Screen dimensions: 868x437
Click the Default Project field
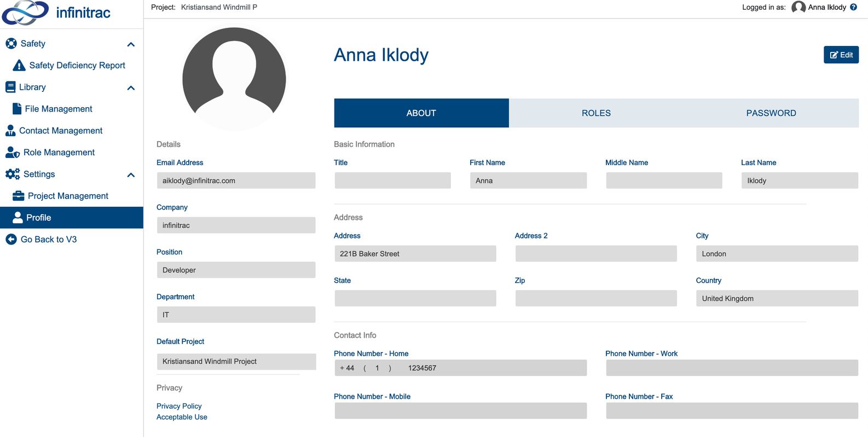236,362
